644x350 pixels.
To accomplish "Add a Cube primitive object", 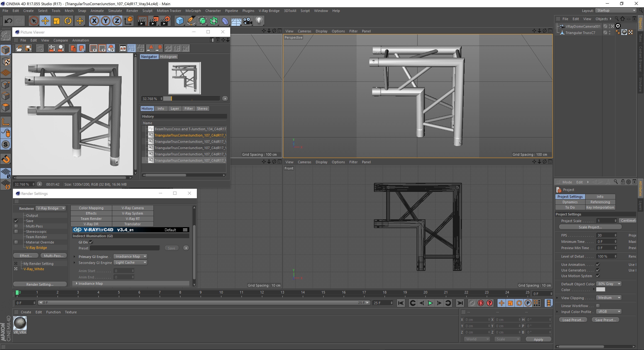I will 180,21.
